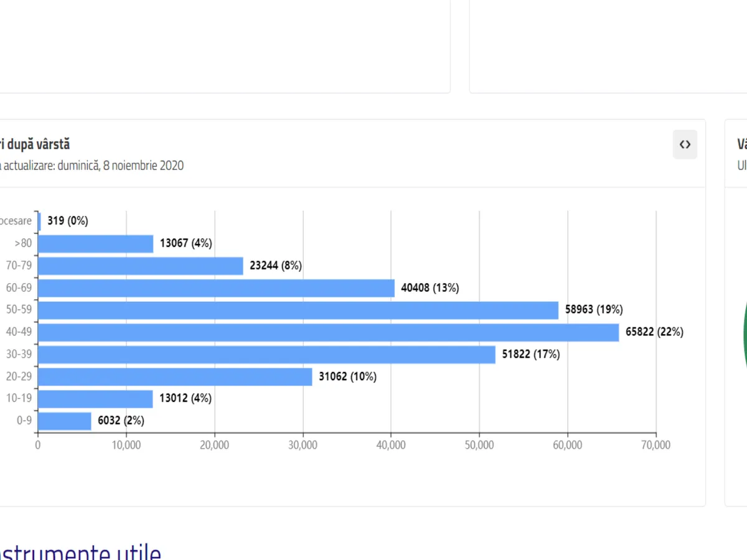The height and width of the screenshot is (560, 747).
Task: Click the 58963 (19%) value label
Action: click(x=594, y=310)
